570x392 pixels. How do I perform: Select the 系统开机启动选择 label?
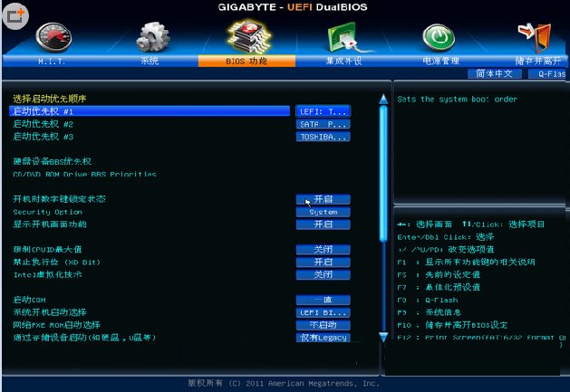[x=50, y=312]
